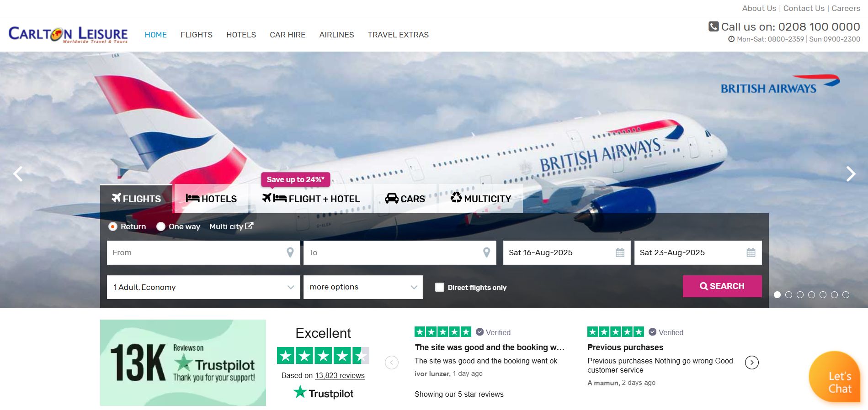Switch to the Flight + Hotel tab
The width and height of the screenshot is (868, 410).
click(311, 199)
